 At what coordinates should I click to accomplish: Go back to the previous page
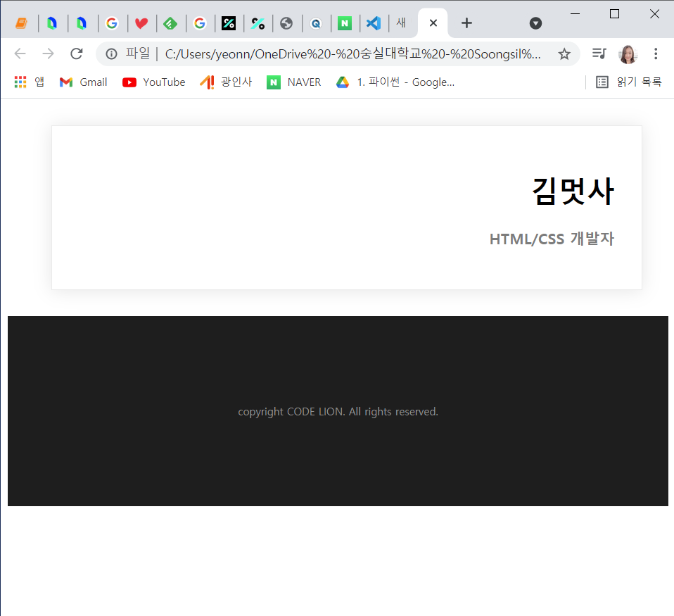tap(20, 54)
